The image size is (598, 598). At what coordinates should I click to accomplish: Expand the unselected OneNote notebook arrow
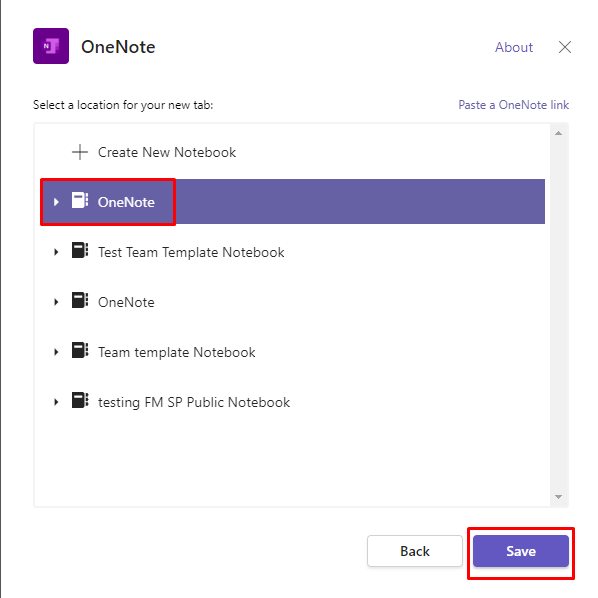(x=56, y=302)
